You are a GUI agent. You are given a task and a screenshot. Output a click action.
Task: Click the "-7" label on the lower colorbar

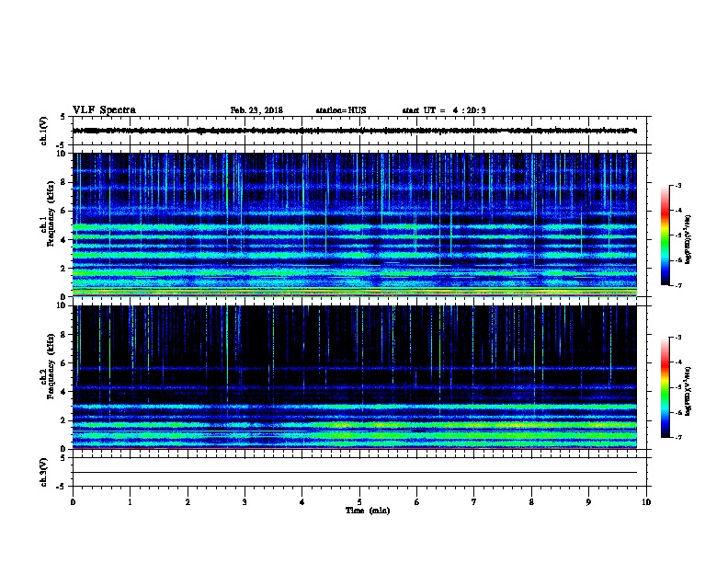[677, 438]
